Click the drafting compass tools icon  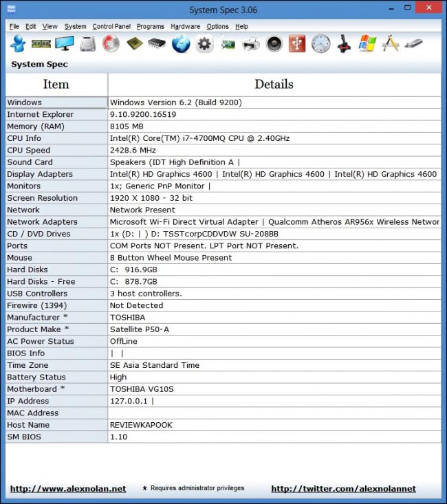point(391,43)
